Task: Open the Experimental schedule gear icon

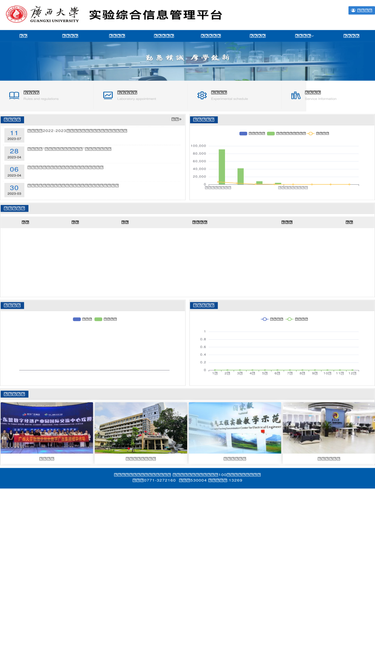Action: click(x=202, y=95)
